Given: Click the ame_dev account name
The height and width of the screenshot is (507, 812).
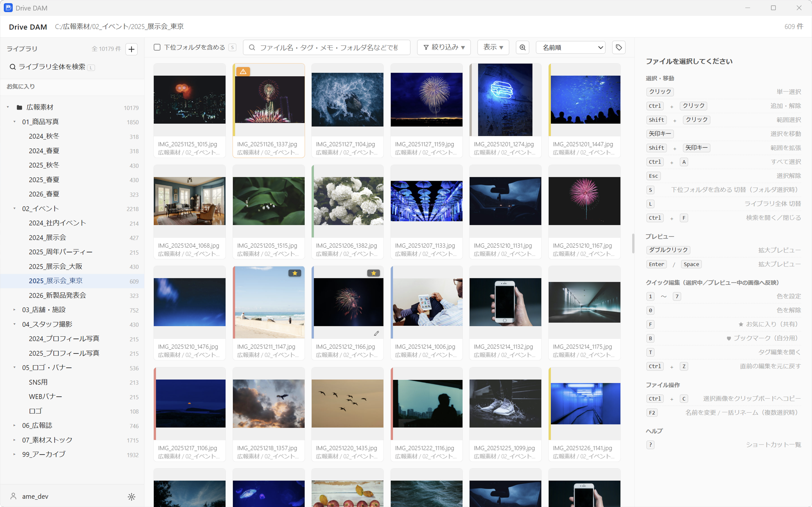Looking at the screenshot, I should pos(35,496).
